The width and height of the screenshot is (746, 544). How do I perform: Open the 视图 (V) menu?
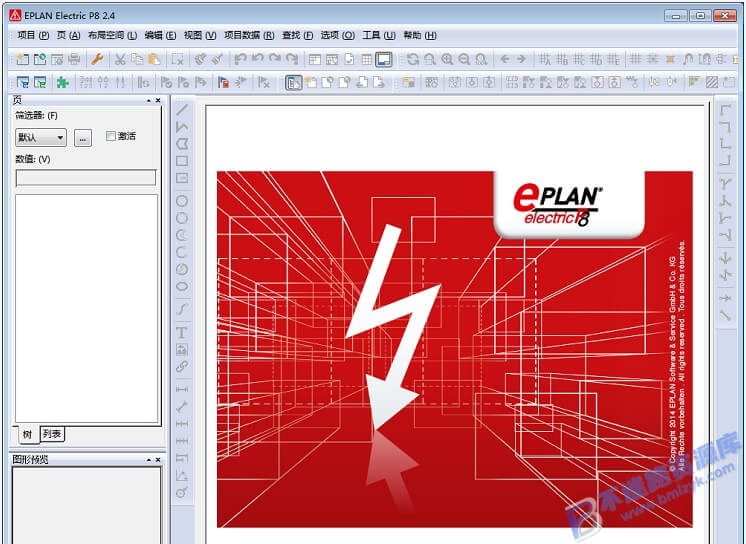point(200,35)
